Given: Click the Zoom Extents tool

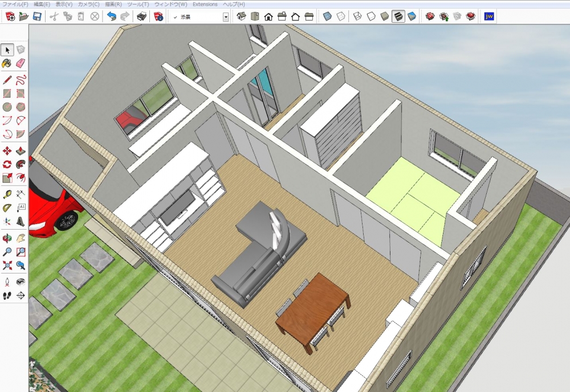Looking at the screenshot, I should point(7,265).
